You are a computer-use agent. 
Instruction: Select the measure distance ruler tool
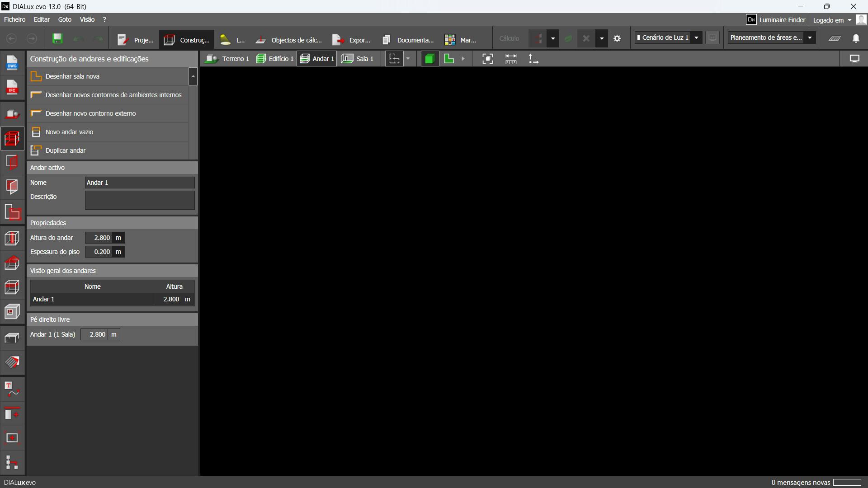(511, 59)
